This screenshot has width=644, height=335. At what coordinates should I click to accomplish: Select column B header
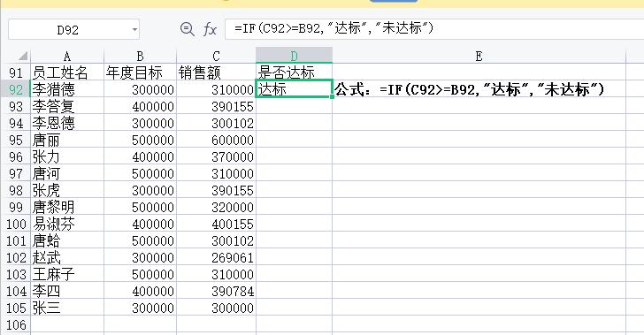(x=140, y=56)
